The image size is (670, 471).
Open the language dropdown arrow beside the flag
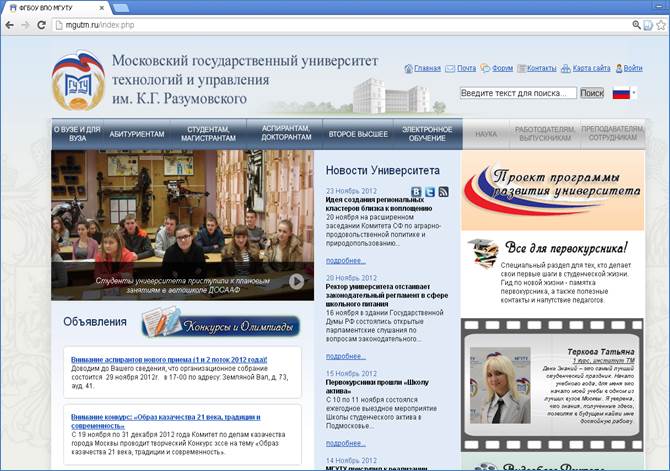pos(634,92)
